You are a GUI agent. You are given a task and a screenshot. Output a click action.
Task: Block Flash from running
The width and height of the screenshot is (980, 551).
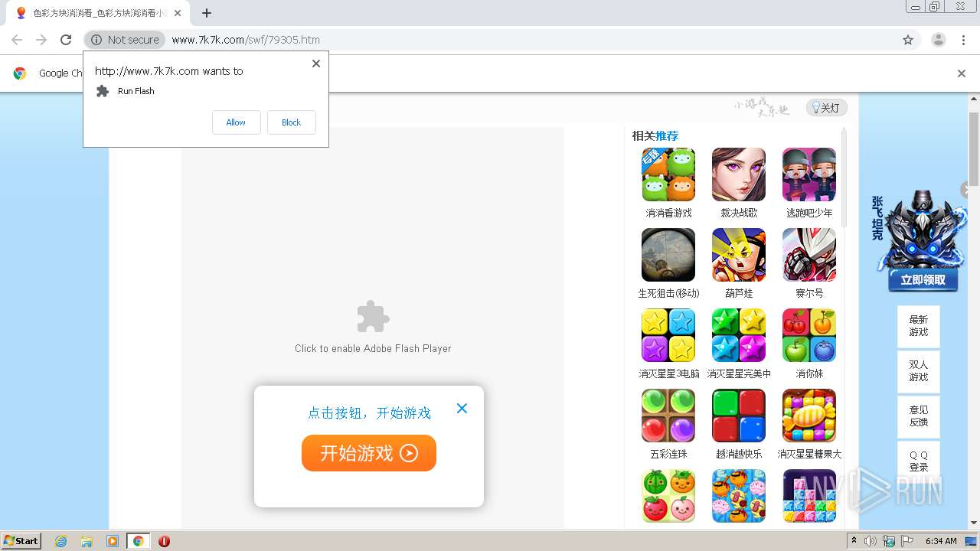(x=291, y=122)
